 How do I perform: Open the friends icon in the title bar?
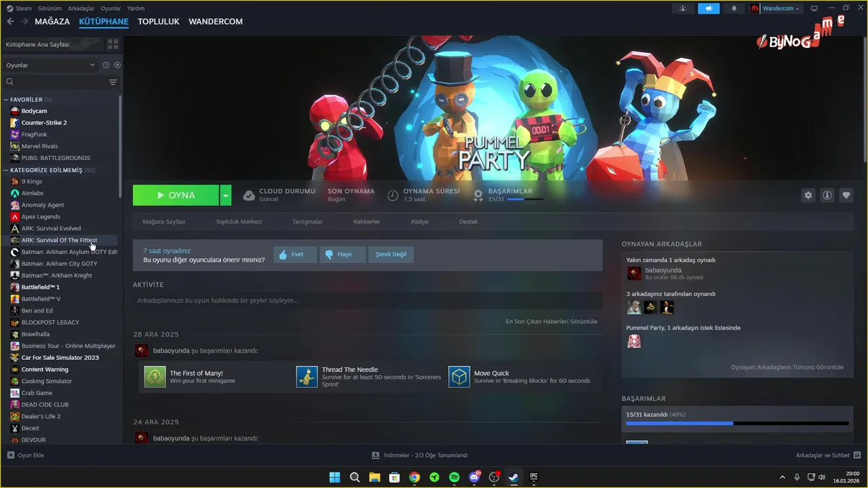point(682,9)
